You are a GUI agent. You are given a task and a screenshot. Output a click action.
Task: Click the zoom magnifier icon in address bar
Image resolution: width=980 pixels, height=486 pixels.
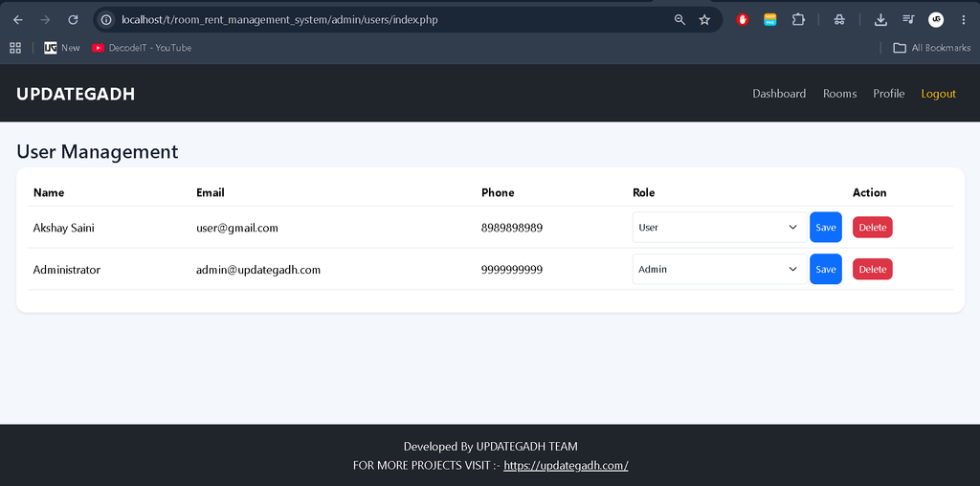[680, 20]
